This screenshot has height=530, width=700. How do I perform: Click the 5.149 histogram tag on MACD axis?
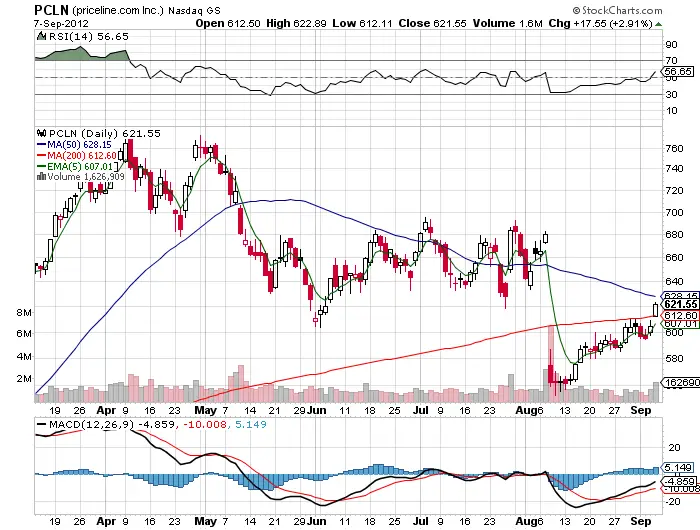(x=678, y=467)
